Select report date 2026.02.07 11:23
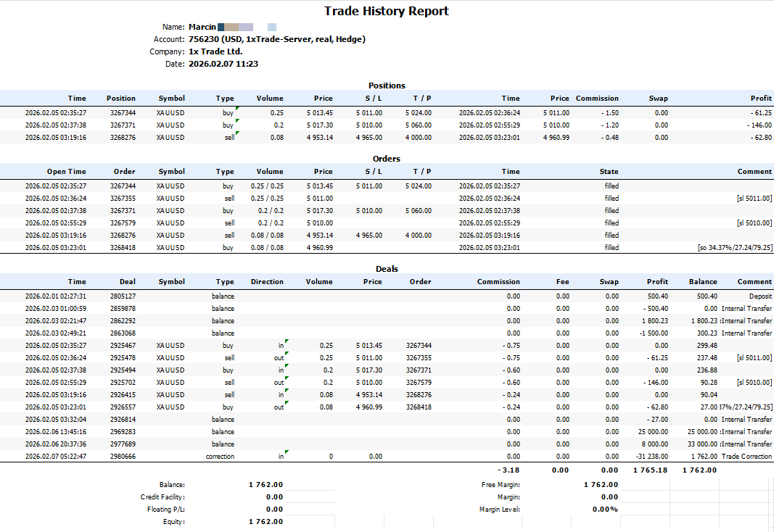This screenshot has width=774, height=532. tap(223, 64)
